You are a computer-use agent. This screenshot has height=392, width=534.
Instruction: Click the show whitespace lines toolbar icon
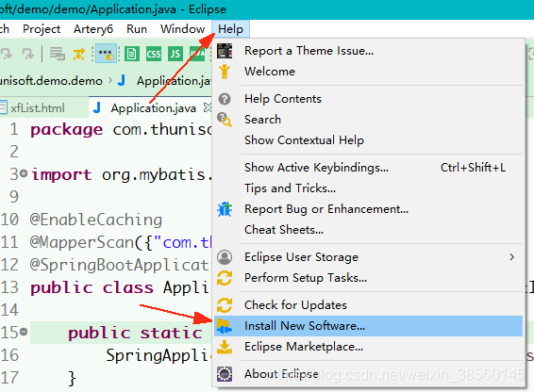pos(58,54)
